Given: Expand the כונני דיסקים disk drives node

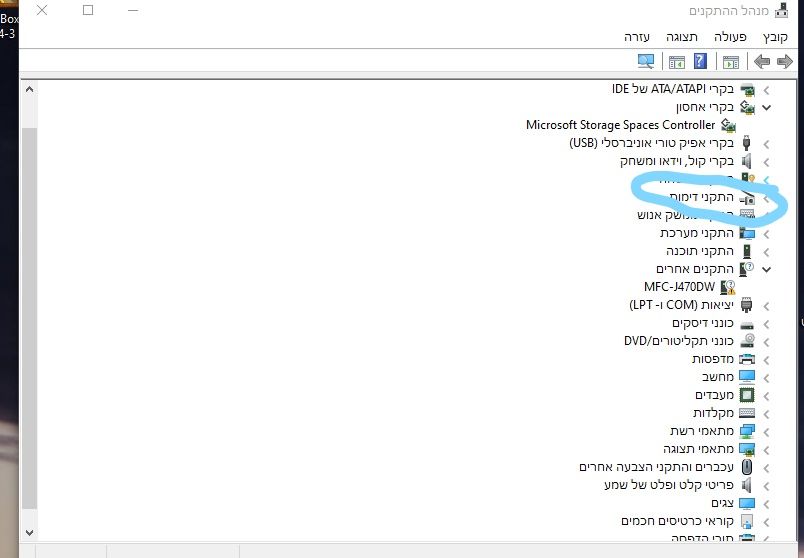Looking at the screenshot, I should pos(766,323).
